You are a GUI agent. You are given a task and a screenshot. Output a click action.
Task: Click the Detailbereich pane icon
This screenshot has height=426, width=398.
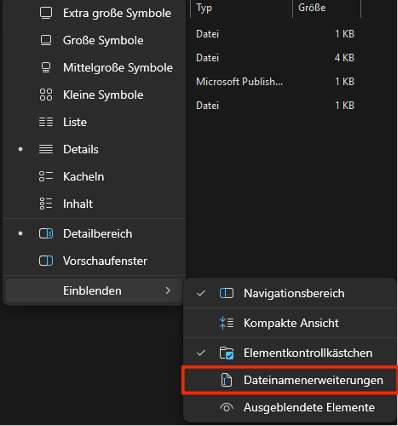click(46, 234)
